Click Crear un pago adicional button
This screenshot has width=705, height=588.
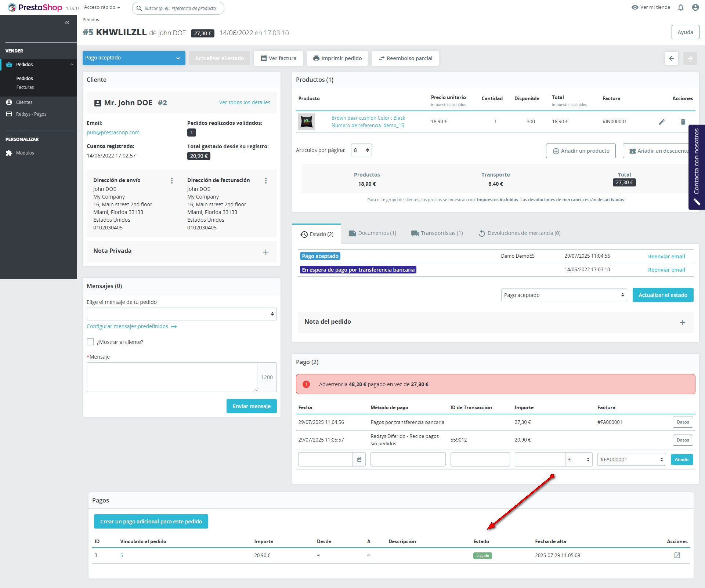tap(151, 522)
